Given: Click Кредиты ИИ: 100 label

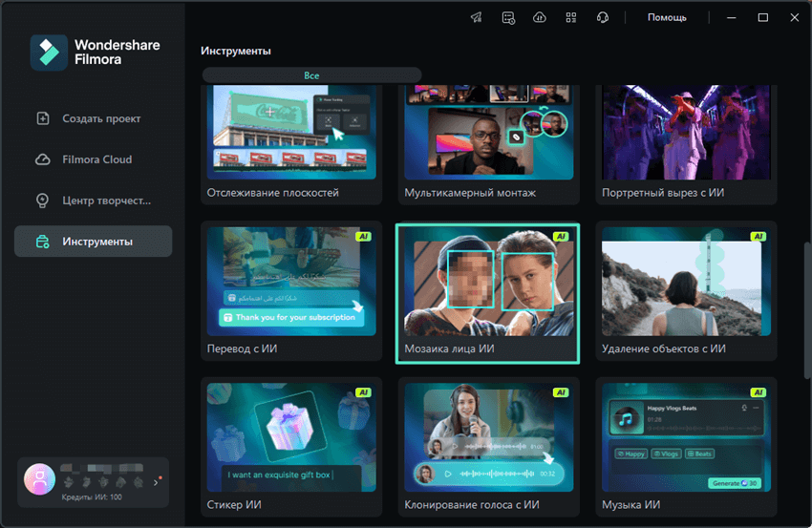Looking at the screenshot, I should (x=92, y=496).
